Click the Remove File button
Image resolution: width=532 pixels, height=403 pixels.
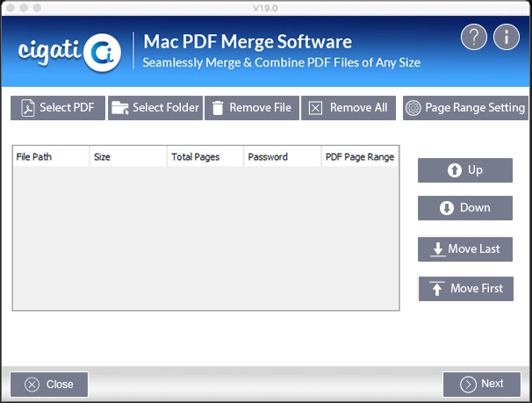(252, 108)
